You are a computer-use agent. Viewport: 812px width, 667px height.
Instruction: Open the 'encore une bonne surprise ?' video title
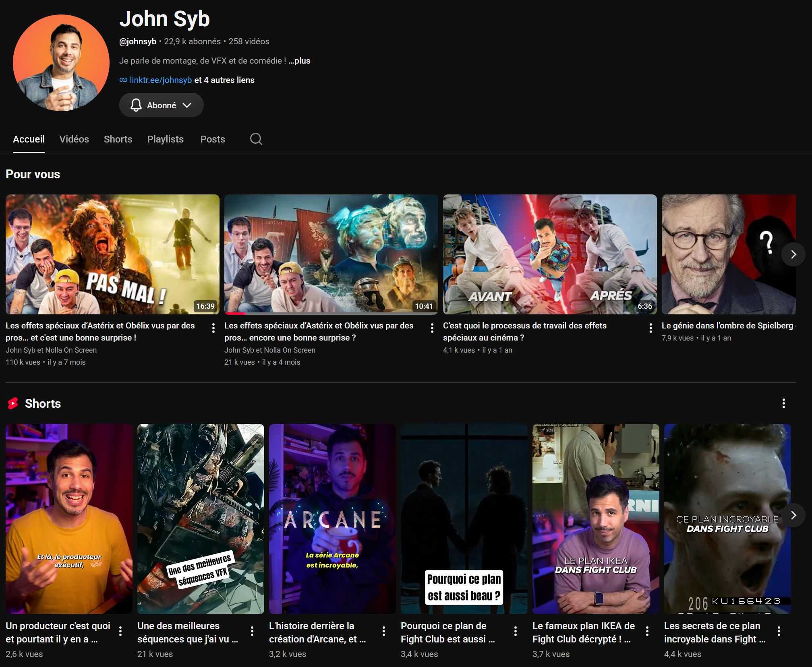[x=319, y=332]
